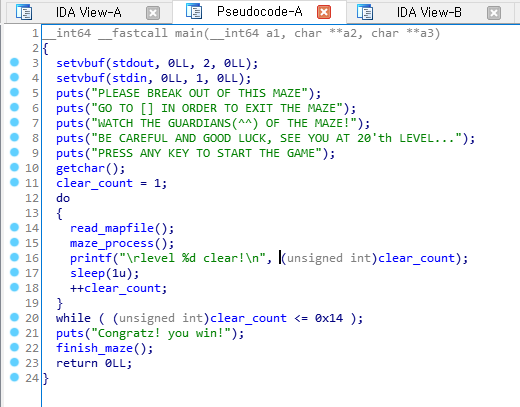Close the IDA View-B tab
The image size is (520, 407).
(x=494, y=13)
